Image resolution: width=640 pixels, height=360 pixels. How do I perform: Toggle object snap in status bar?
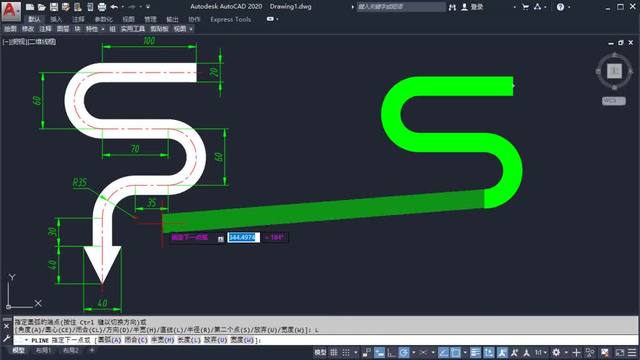point(456,352)
